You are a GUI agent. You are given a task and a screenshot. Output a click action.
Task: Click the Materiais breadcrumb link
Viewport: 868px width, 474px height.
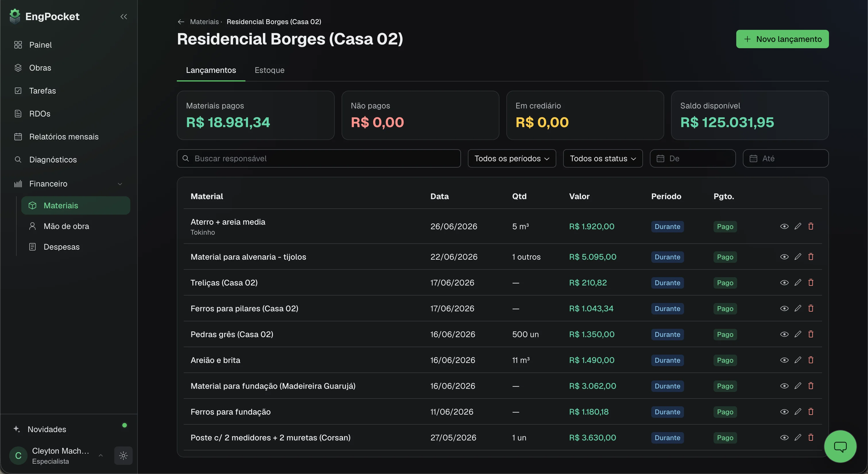pyautogui.click(x=204, y=22)
